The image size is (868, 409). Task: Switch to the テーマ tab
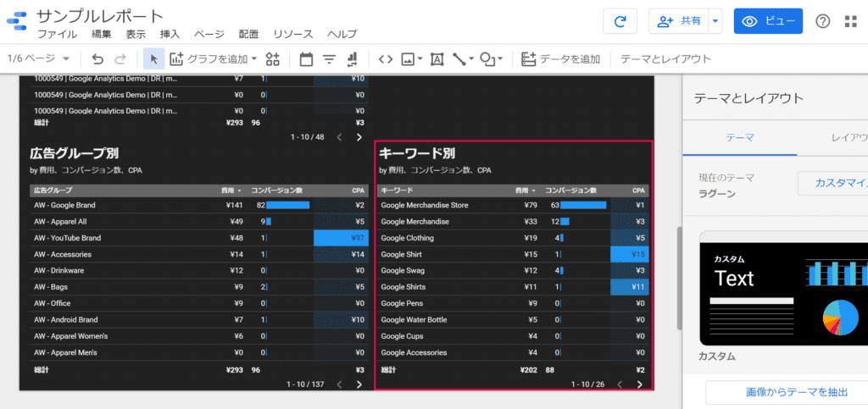coord(740,137)
